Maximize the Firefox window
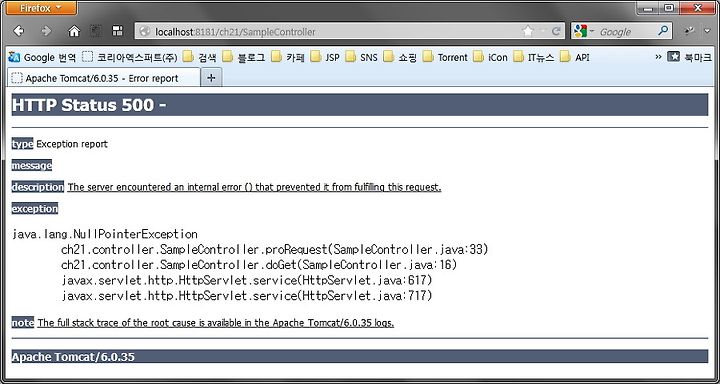 tap(669, 8)
